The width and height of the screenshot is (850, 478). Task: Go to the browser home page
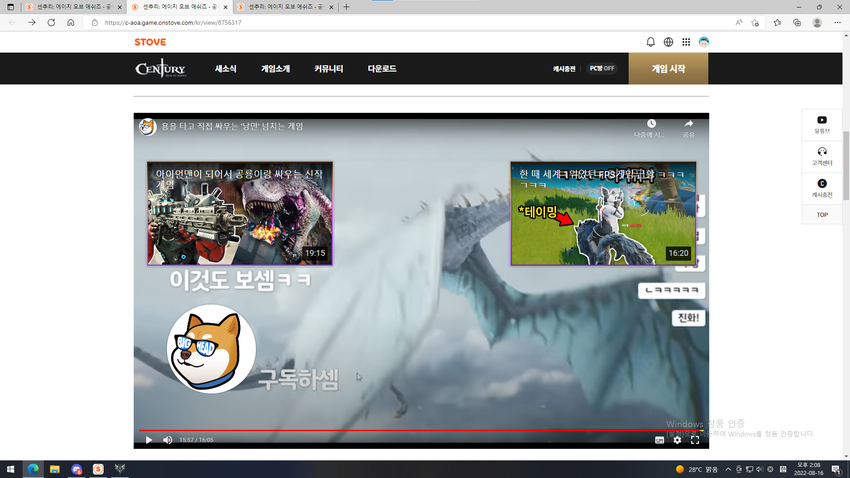[x=70, y=23]
